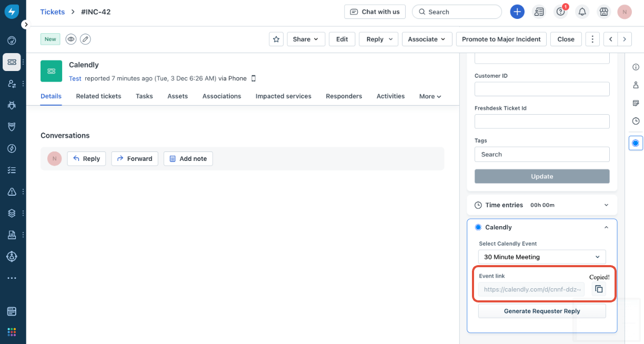This screenshot has width=644, height=344.
Task: Open the Associate dropdown
Action: pyautogui.click(x=427, y=39)
